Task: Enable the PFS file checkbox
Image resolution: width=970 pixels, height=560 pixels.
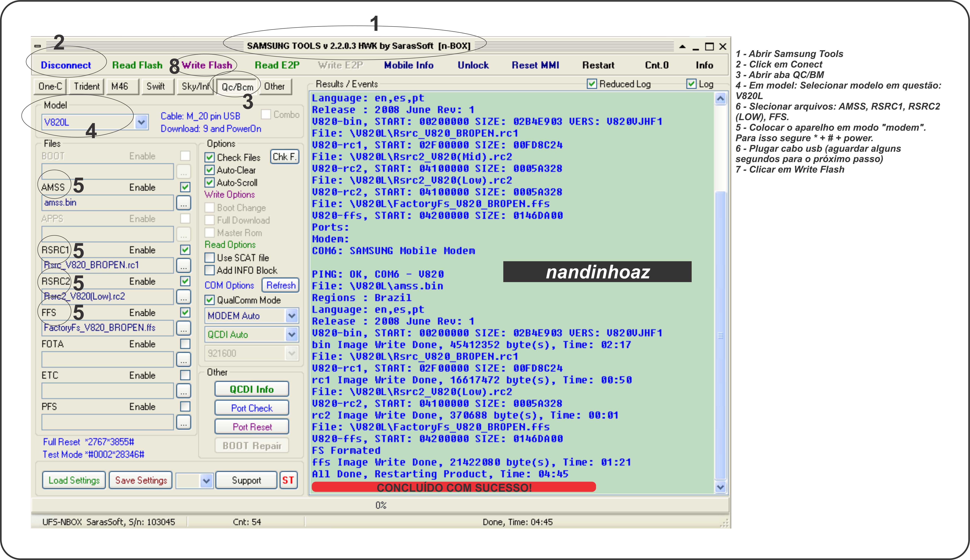Action: coord(185,406)
